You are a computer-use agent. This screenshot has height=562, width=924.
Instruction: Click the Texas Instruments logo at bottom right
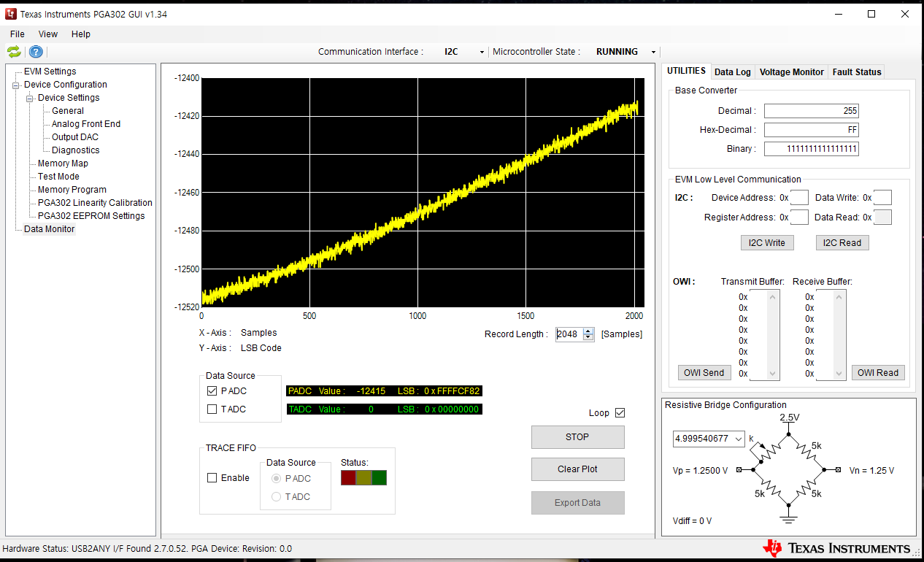pos(837,548)
